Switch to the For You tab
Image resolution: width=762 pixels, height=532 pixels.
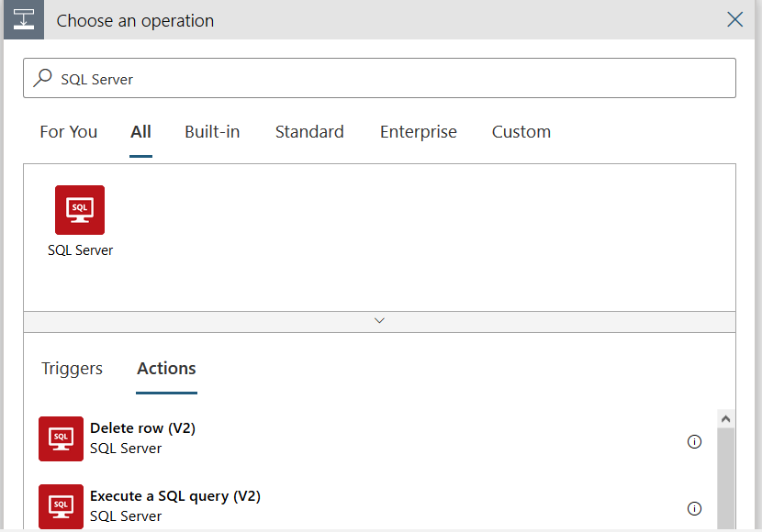point(69,132)
